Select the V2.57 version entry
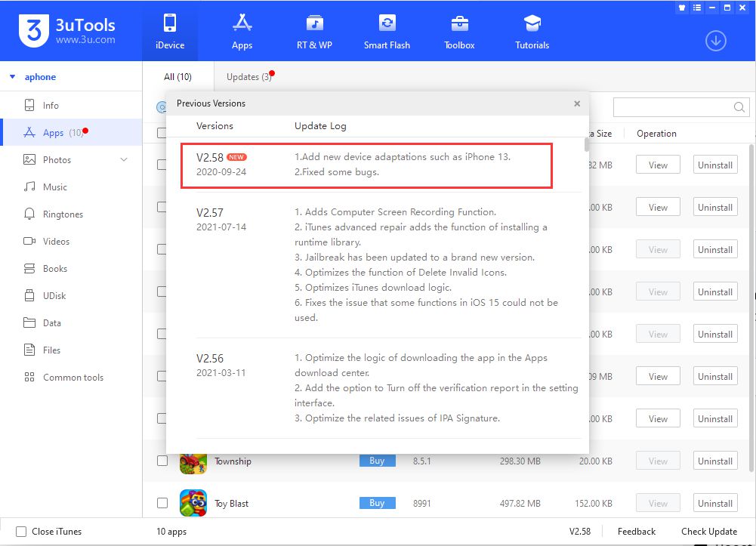Screen dimensions: 756x546 coord(389,264)
